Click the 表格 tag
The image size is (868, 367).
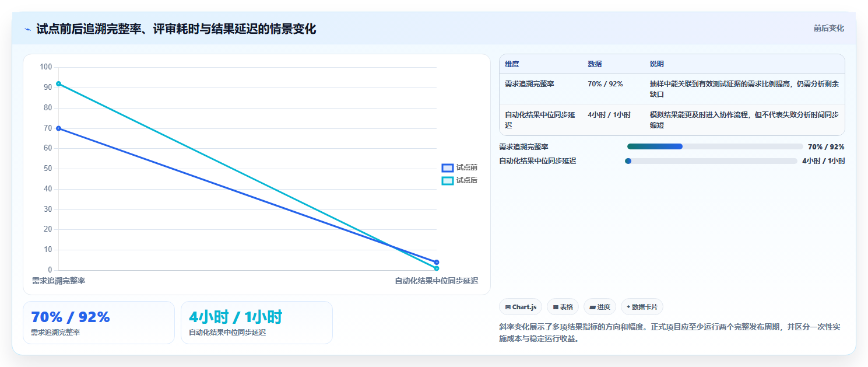563,307
